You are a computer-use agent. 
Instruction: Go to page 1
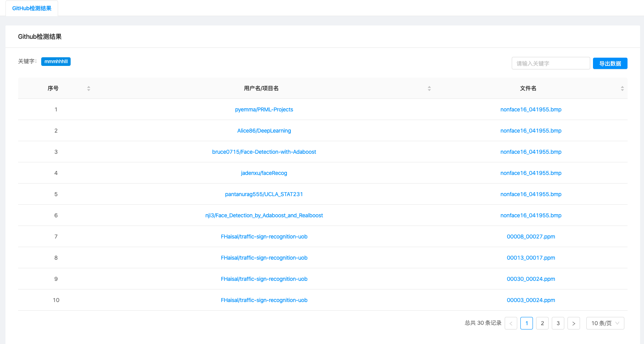(x=527, y=323)
